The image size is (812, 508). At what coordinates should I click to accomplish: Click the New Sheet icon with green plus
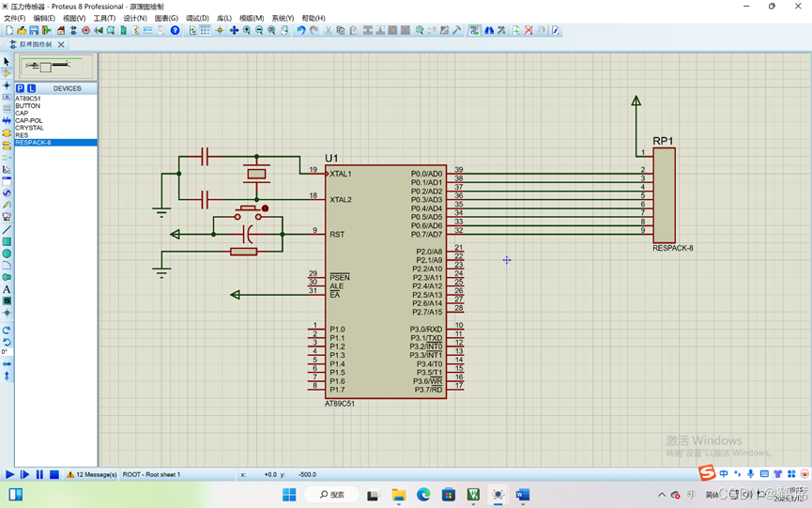(x=515, y=31)
